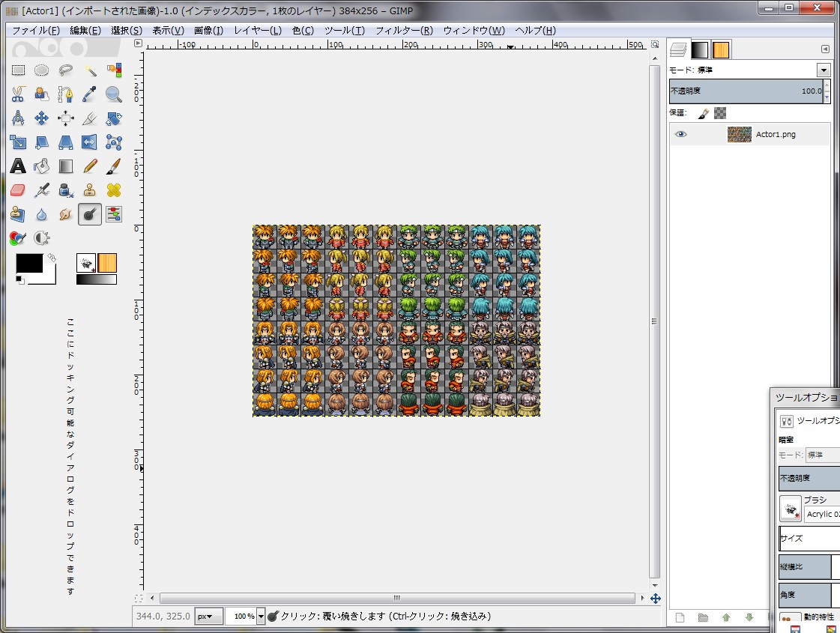
Task: Open the image menu triangle at ruler corner
Action: coord(138,43)
